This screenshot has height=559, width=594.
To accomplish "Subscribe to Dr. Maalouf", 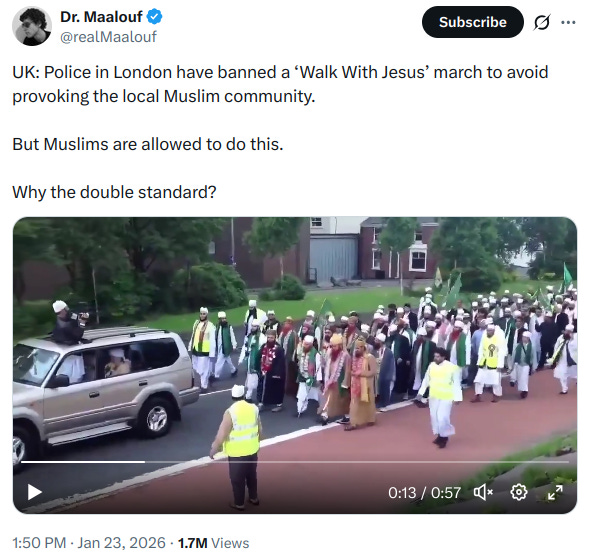I will [x=473, y=22].
